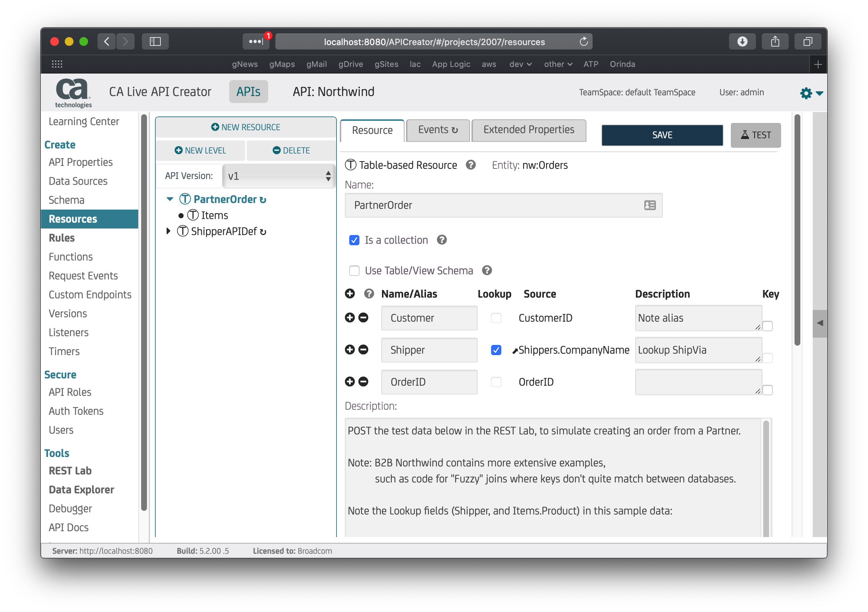Click the help icon beside Table-based Resource
Image resolution: width=868 pixels, height=612 pixels.
click(470, 165)
